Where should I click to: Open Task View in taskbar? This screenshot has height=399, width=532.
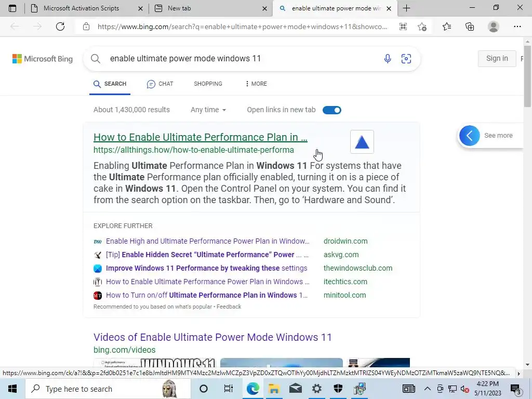pos(229,389)
